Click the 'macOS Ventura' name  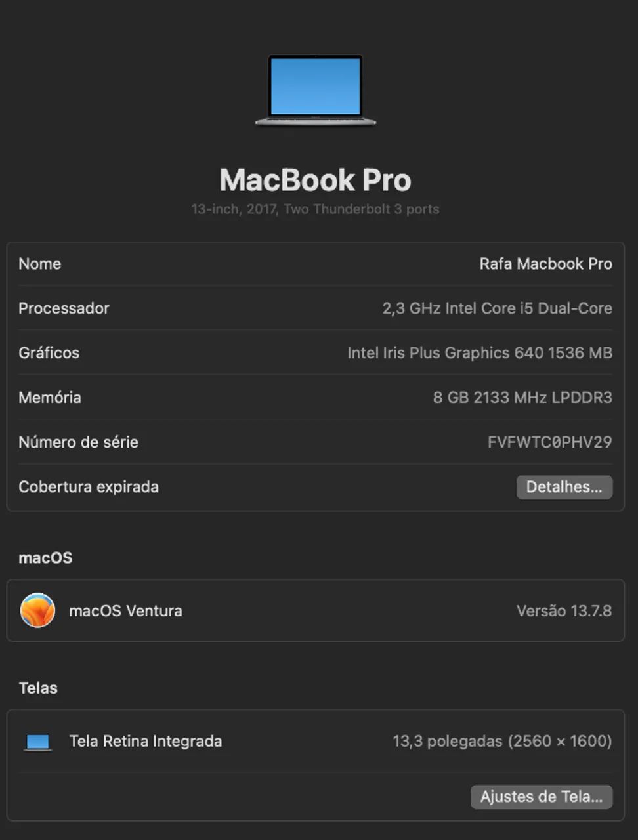point(125,611)
